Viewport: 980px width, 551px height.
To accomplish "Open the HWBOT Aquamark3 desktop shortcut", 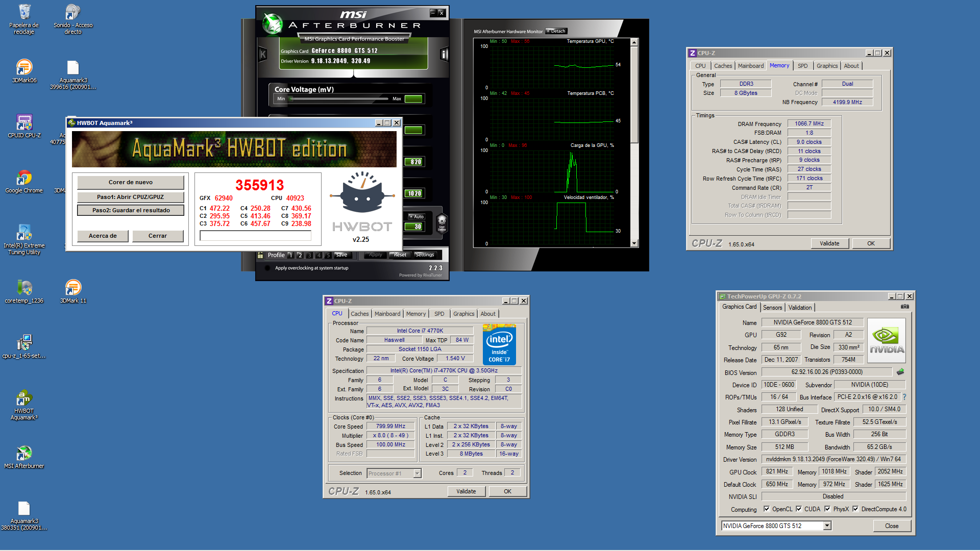I will point(24,405).
